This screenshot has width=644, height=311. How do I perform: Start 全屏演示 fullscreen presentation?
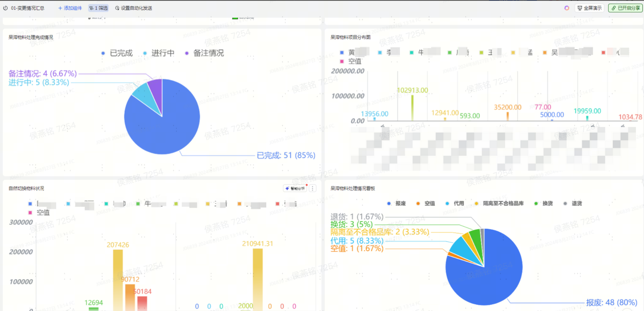589,8
